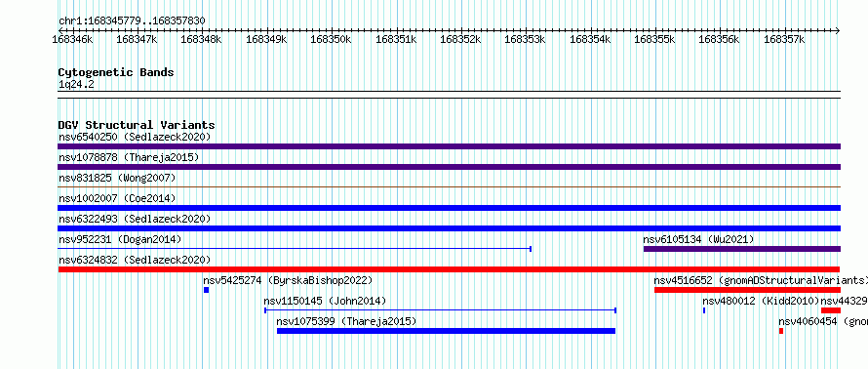Click the blue bar under nsv1002007
Viewport: 868px width, 369px height.
pos(449,208)
